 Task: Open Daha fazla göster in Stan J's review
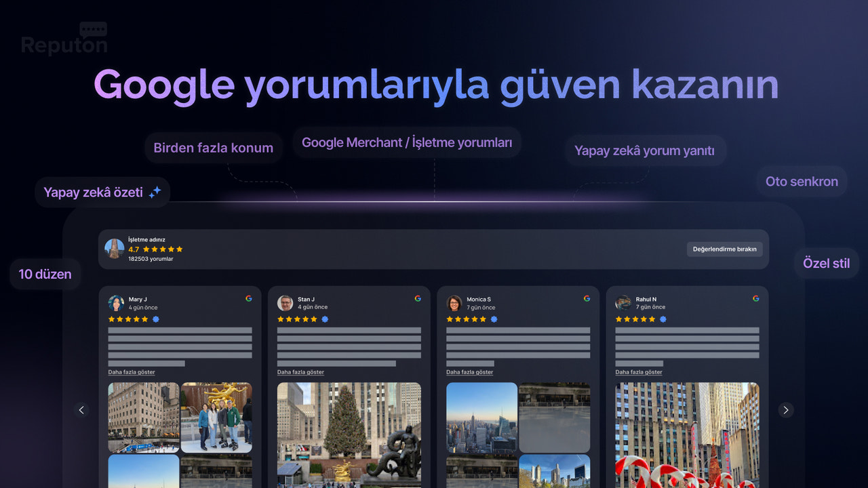[300, 372]
